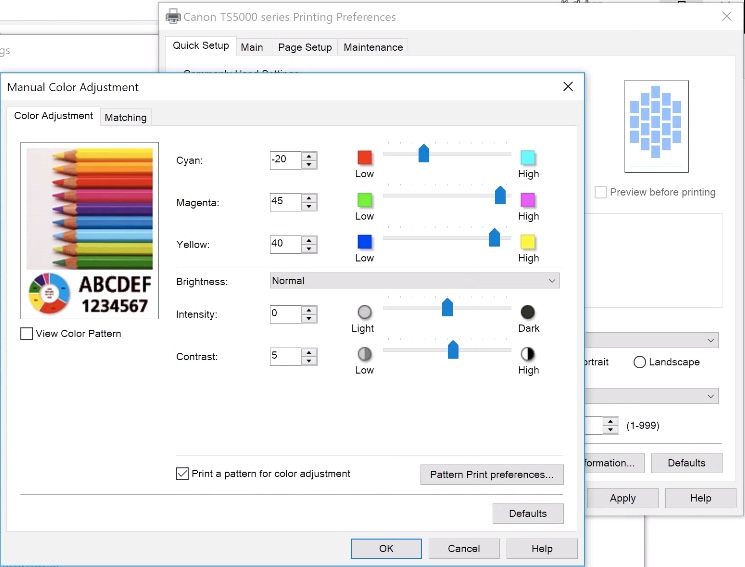The width and height of the screenshot is (745, 567).
Task: Open the Brightness Normal dropdown
Action: (x=415, y=281)
